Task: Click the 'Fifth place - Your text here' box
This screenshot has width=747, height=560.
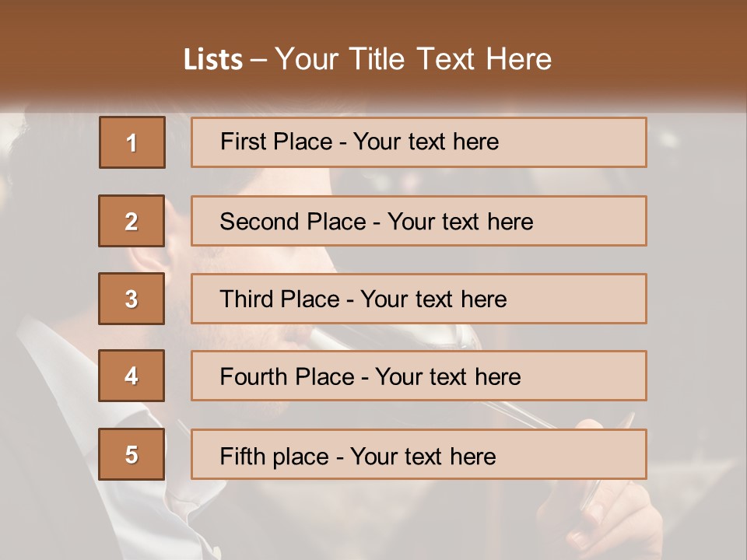Action: [x=419, y=454]
